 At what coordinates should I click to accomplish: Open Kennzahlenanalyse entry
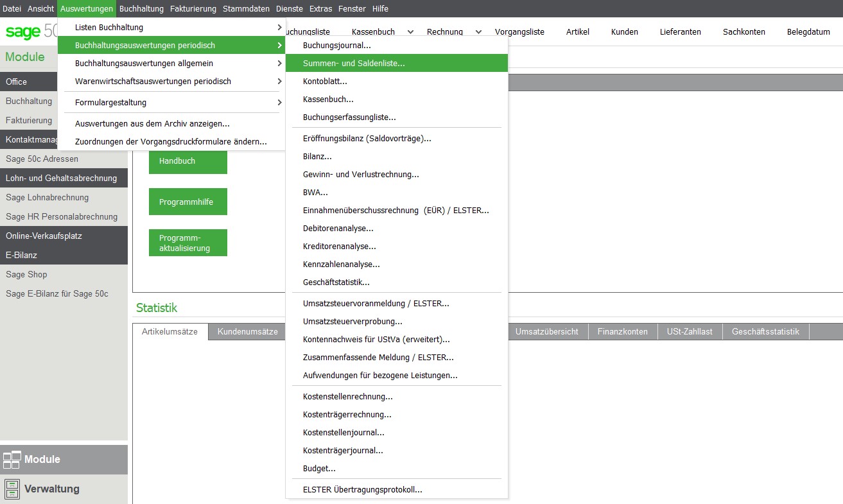click(x=397, y=264)
